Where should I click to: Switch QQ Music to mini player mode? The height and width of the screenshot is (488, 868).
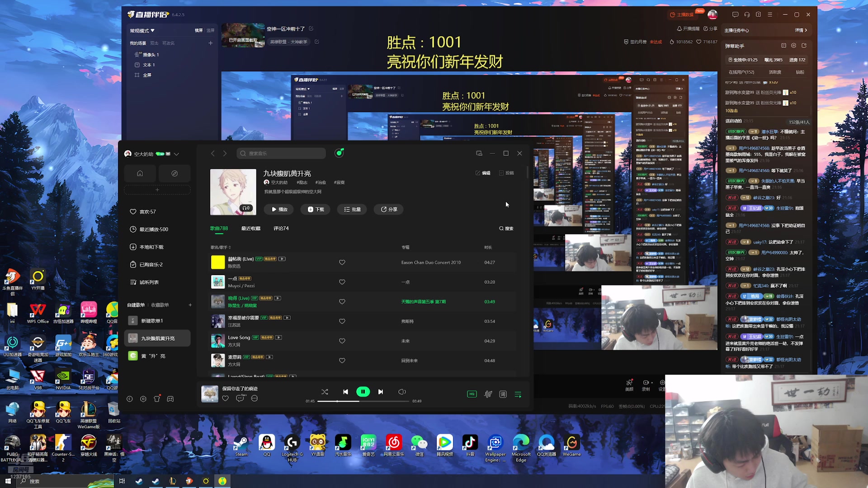click(479, 153)
